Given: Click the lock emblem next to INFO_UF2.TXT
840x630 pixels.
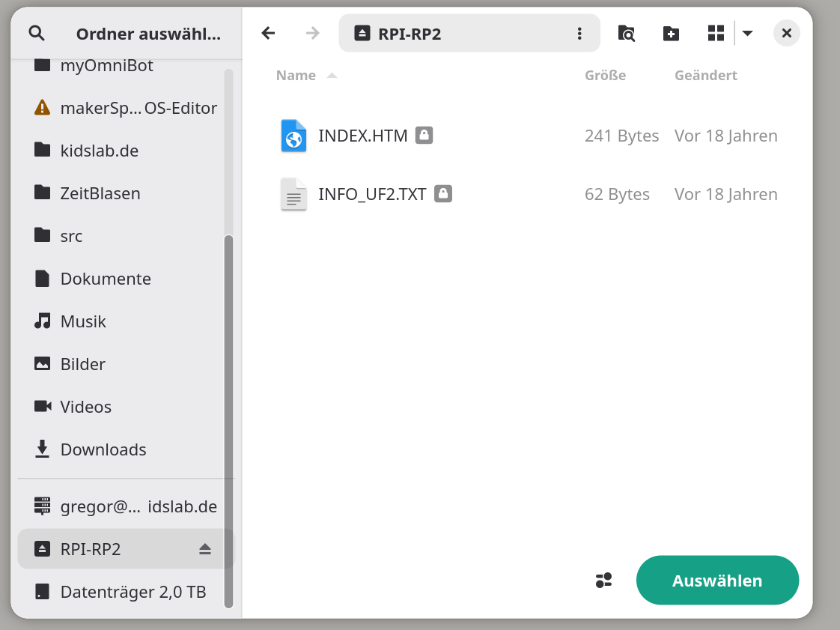Looking at the screenshot, I should [443, 193].
